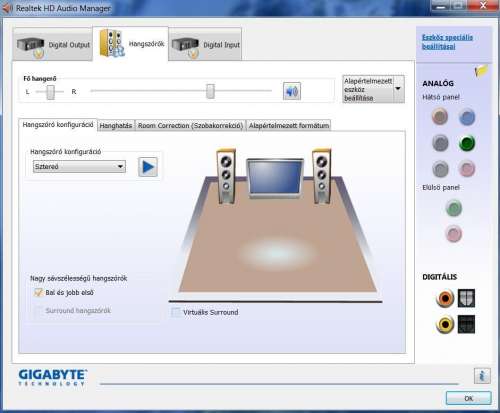The height and width of the screenshot is (413, 500).
Task: Click the pink rear panel jack
Action: [467, 169]
